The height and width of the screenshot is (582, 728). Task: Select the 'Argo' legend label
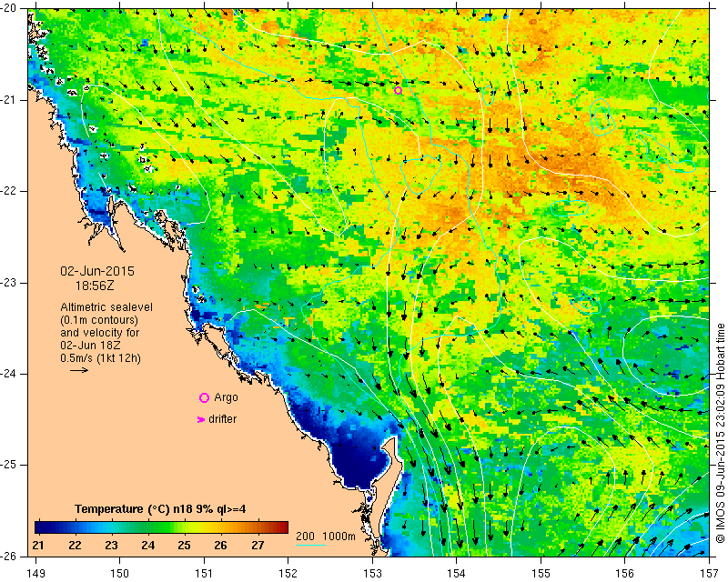click(226, 397)
